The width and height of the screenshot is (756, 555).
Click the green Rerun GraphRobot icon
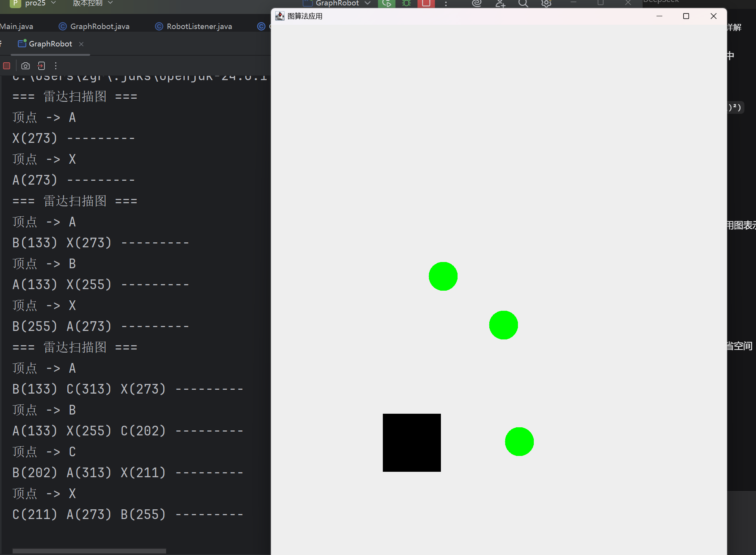point(386,3)
